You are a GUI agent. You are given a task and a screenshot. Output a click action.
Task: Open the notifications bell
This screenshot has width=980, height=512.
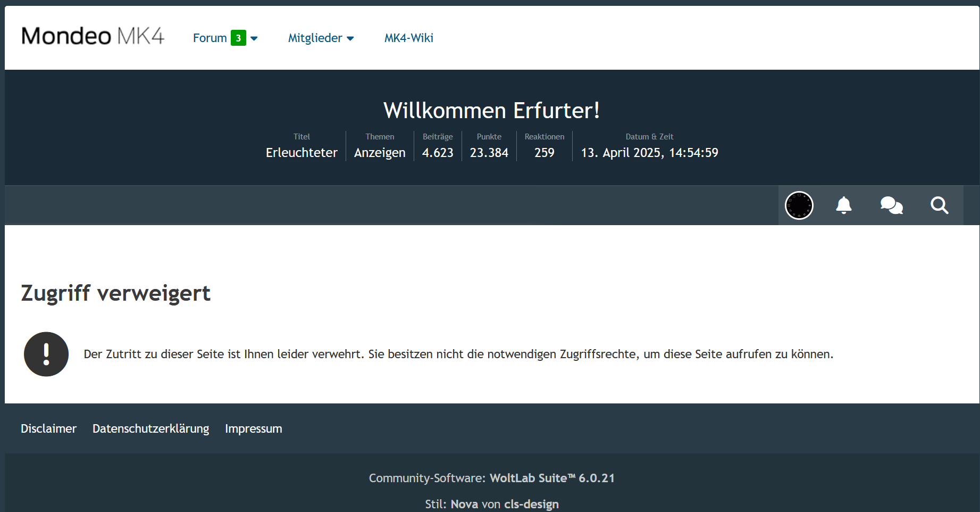843,205
